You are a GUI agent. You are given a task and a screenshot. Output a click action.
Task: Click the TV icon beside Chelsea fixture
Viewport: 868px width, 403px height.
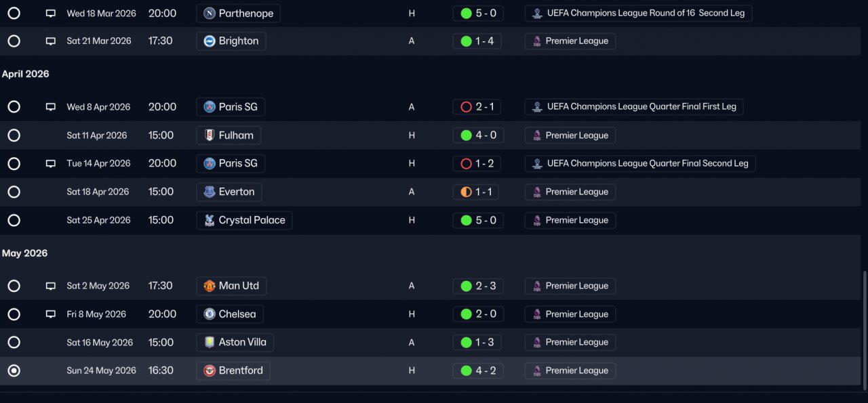[50, 314]
